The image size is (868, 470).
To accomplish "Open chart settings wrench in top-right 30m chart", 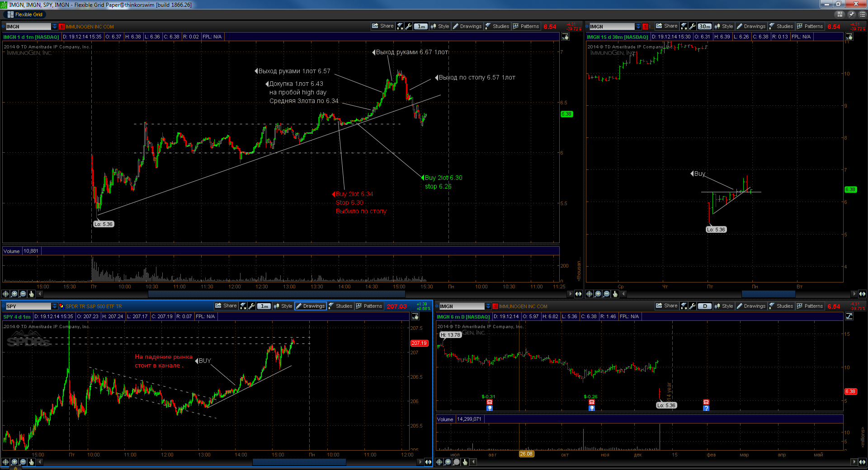I will (693, 26).
